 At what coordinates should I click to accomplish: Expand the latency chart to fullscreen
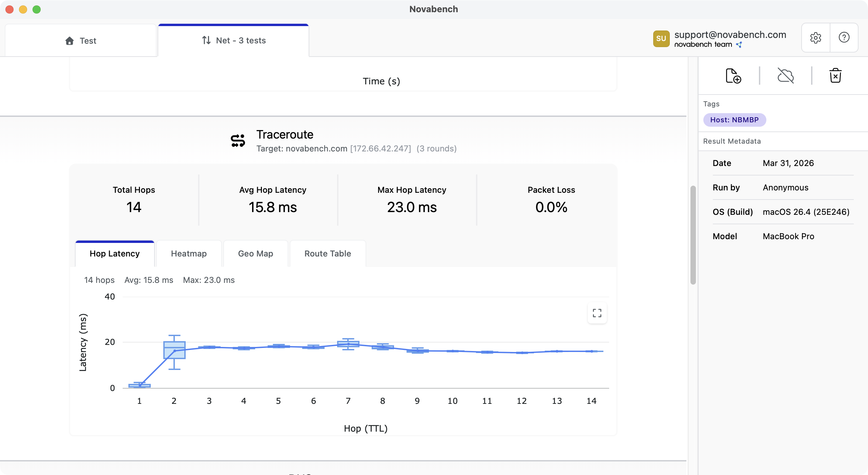pos(597,313)
